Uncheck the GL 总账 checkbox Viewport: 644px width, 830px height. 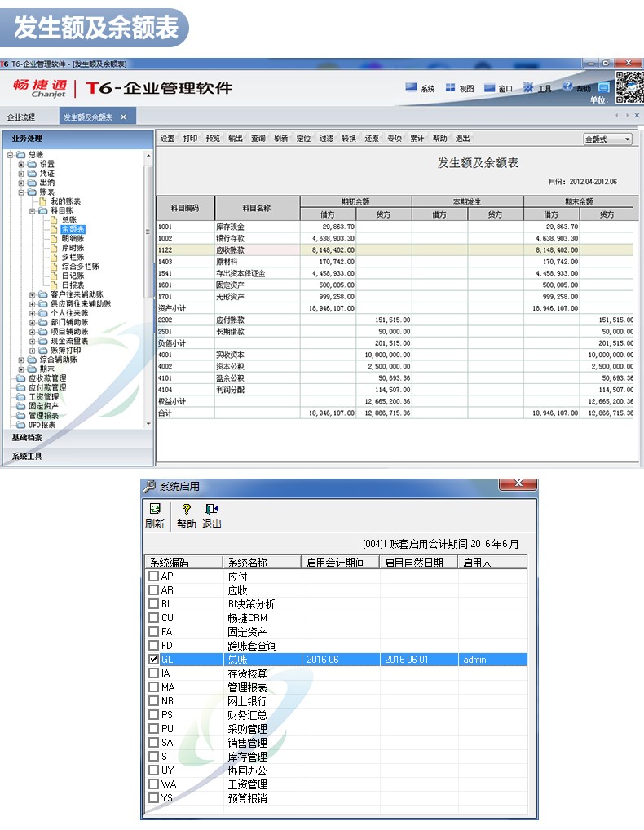tap(153, 659)
